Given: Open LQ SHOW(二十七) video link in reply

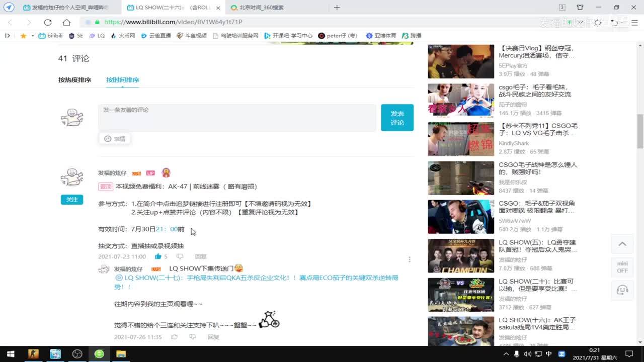Looking at the screenshot, I should (256, 282).
